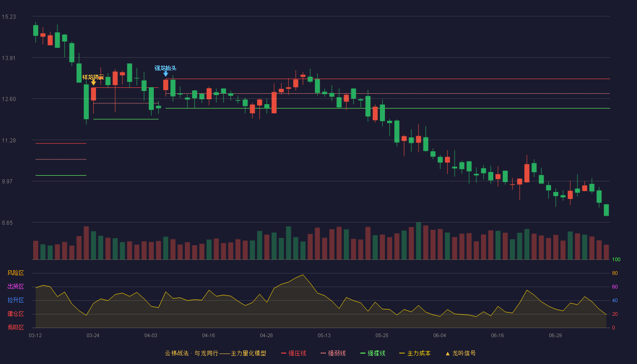The height and width of the screenshot is (364, 637).
Task: Click the 80 indicator scale value
Action: tap(615, 273)
